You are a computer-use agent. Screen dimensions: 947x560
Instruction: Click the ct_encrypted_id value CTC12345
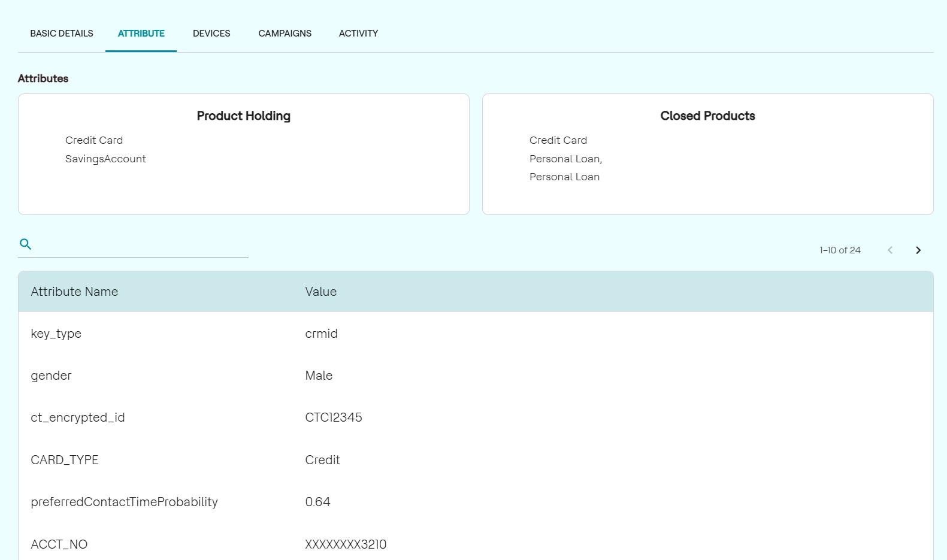pyautogui.click(x=333, y=417)
